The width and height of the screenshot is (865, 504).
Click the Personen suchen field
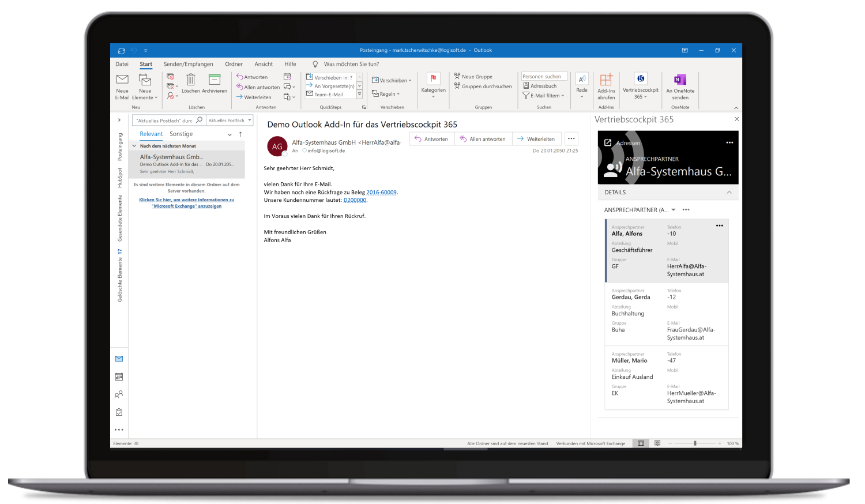(x=544, y=76)
